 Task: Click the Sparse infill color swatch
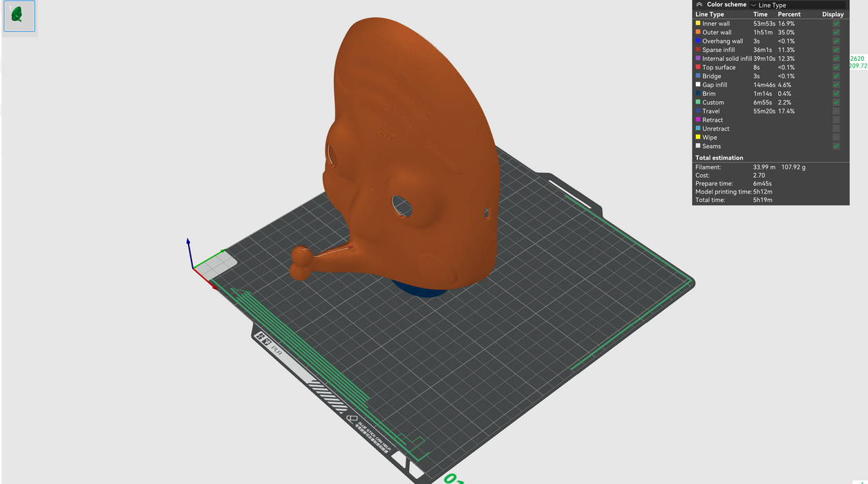coord(698,50)
